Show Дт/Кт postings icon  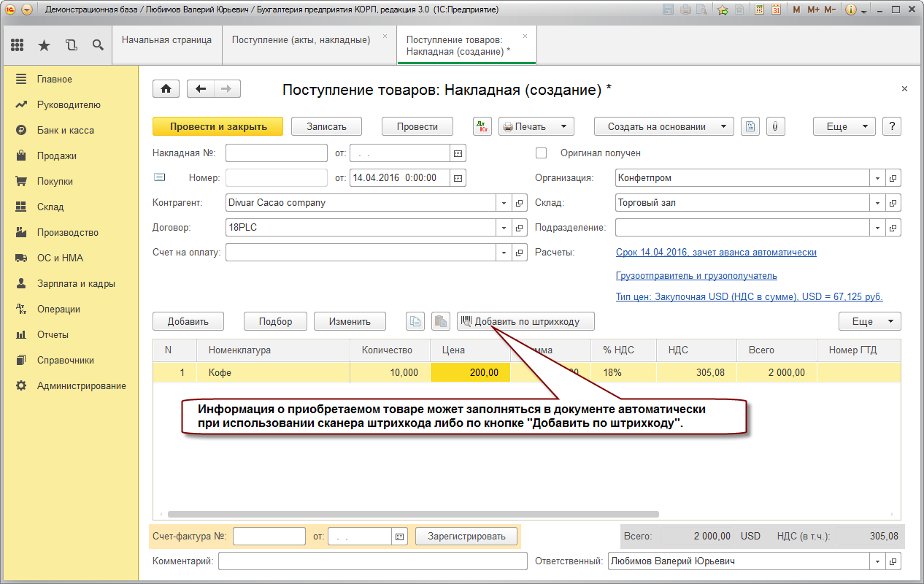click(x=482, y=126)
